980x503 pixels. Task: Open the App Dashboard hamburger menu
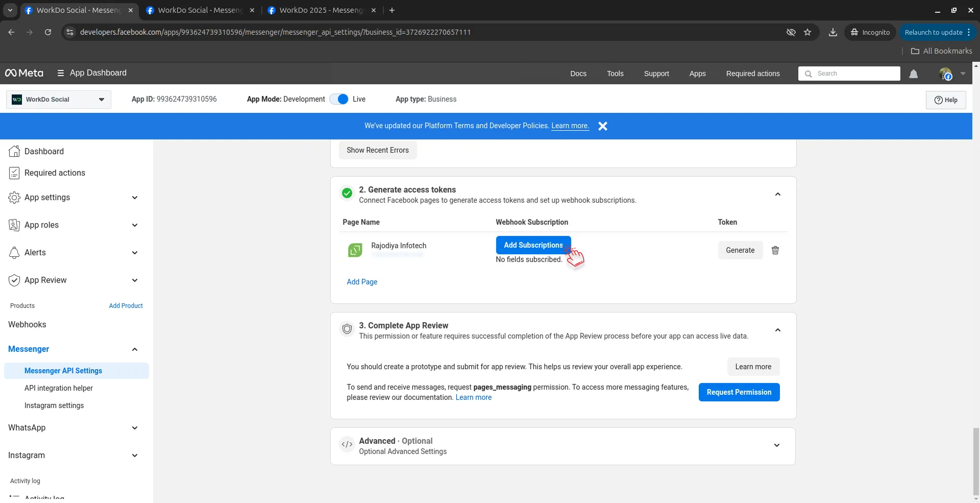click(61, 73)
